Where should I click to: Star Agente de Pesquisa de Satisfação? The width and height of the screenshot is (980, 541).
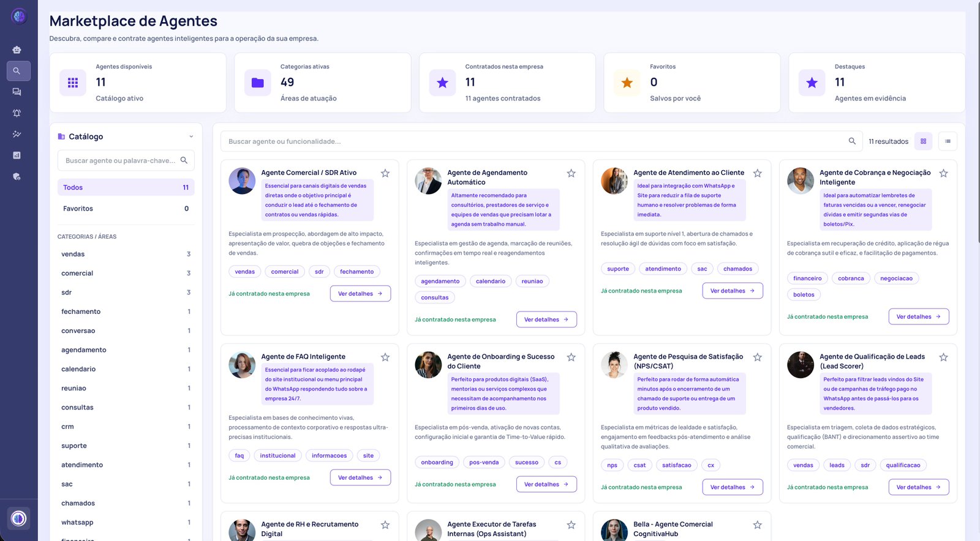point(758,357)
